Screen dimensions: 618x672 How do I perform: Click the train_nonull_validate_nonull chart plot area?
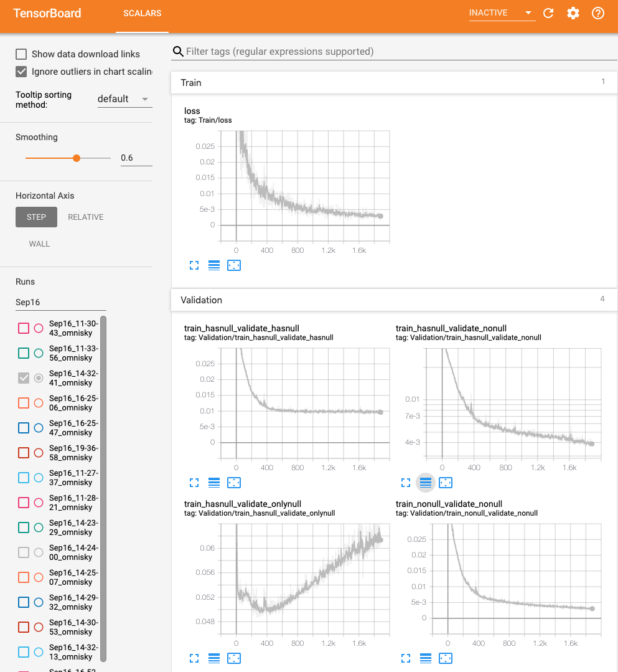[x=517, y=579]
